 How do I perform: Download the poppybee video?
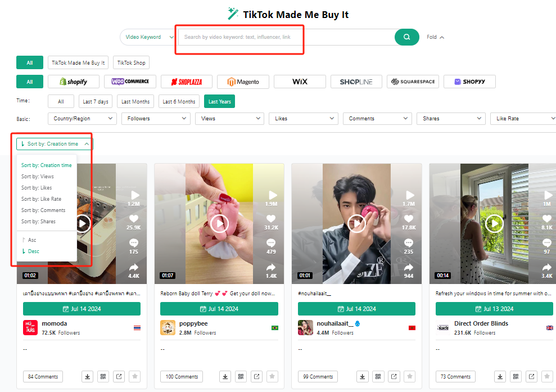point(225,376)
